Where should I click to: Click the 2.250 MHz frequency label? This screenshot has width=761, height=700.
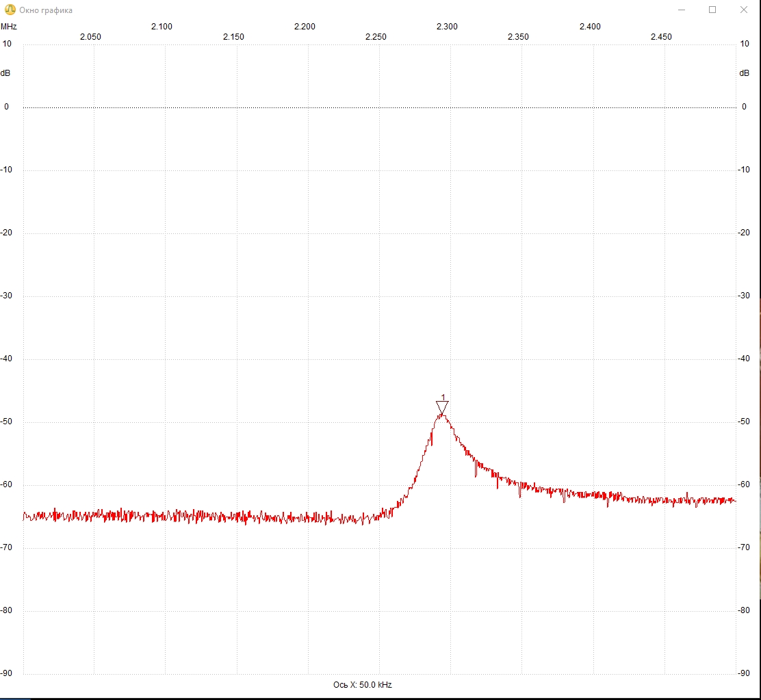[x=376, y=37]
